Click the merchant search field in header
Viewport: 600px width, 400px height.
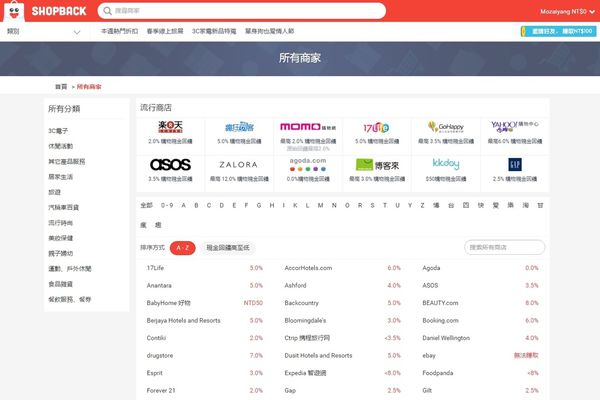242,11
